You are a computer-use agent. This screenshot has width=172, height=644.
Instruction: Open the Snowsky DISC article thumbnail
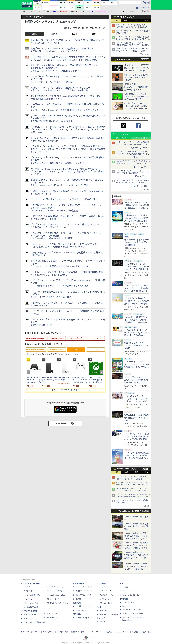click(x=117, y=106)
